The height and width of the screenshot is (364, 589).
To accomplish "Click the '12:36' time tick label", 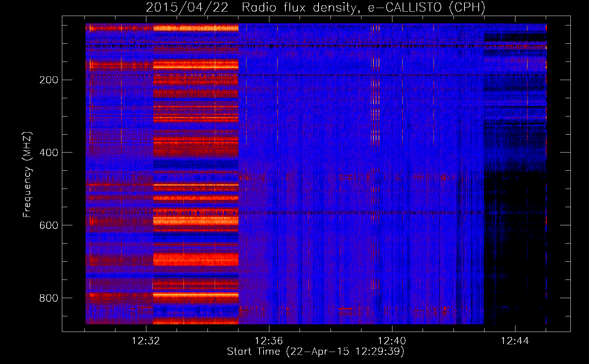I will point(269,341).
